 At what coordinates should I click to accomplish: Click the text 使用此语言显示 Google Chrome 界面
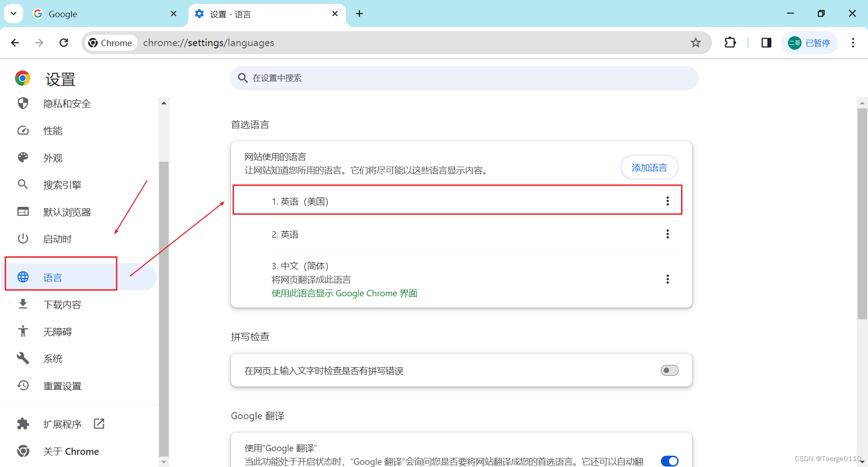click(344, 293)
